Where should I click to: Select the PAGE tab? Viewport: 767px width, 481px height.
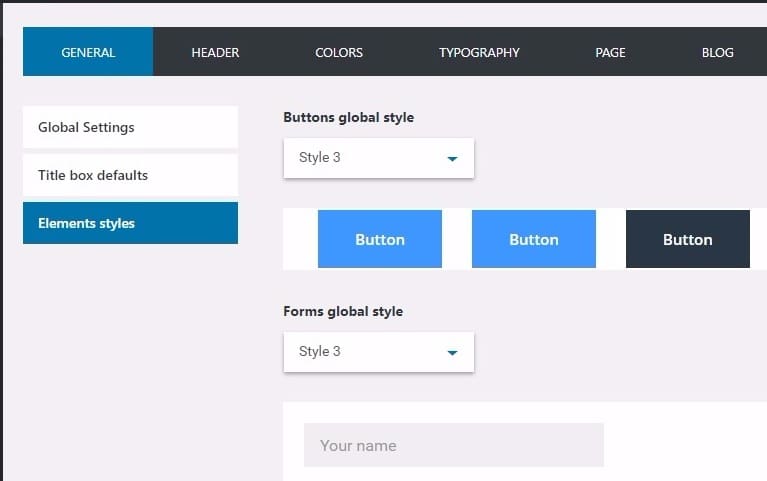coord(610,52)
